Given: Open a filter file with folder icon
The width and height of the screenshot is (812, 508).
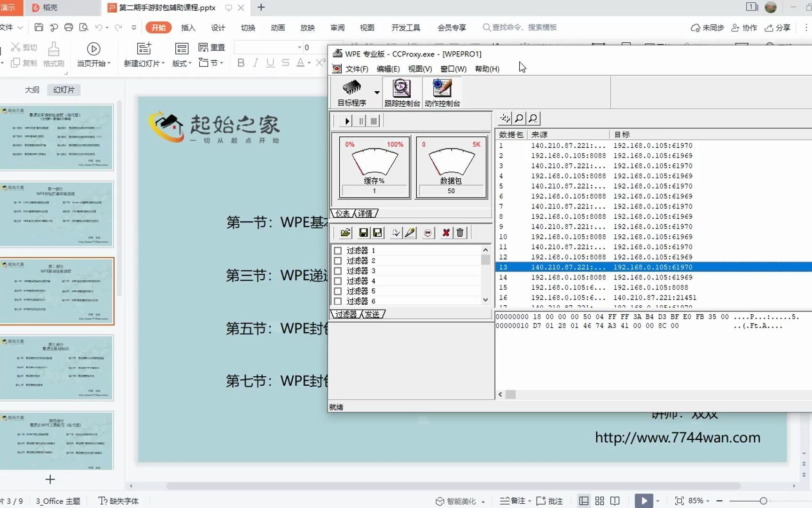Looking at the screenshot, I should (345, 232).
